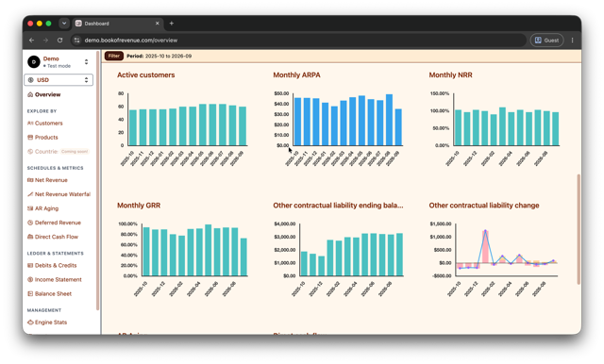Reload the page
This screenshot has height=364, width=604.
point(59,41)
